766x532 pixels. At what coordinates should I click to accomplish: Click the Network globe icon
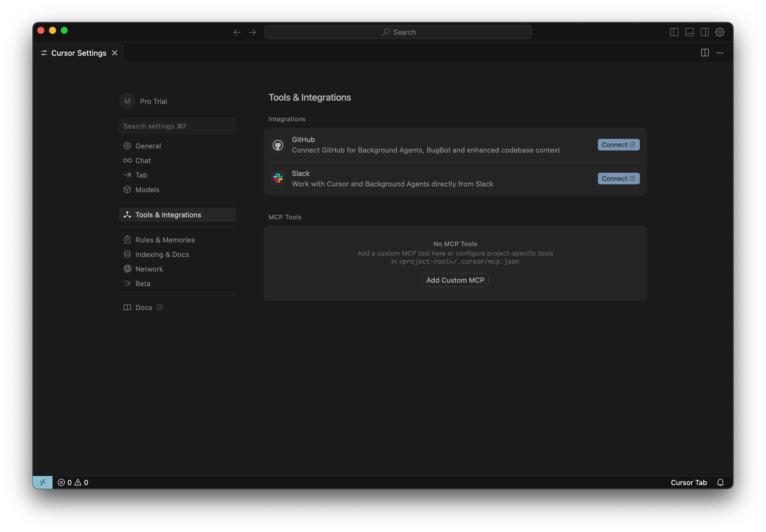(127, 269)
